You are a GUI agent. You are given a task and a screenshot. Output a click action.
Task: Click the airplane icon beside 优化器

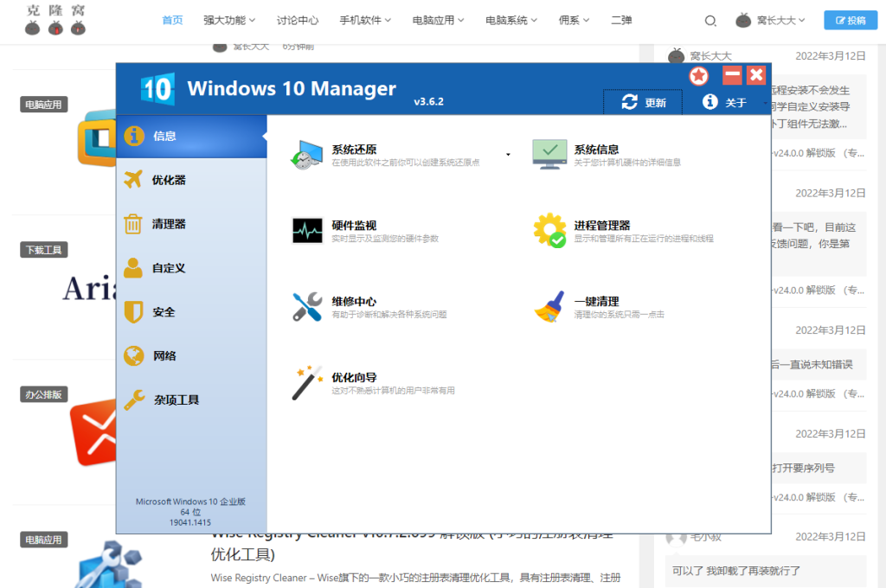(x=133, y=180)
